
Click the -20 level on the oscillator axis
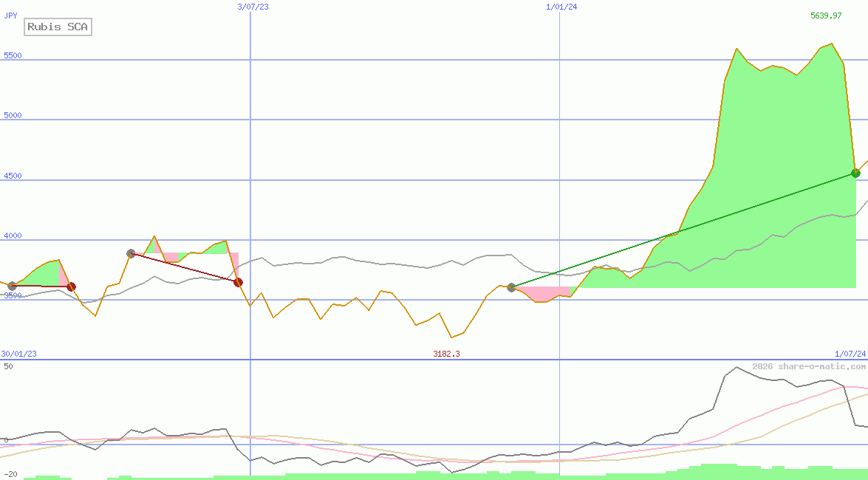point(10,473)
